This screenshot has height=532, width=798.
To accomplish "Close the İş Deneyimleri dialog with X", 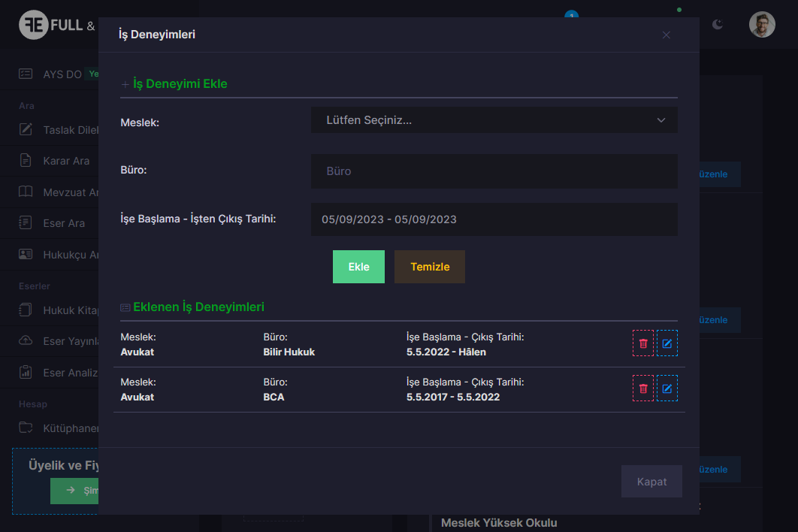I will click(x=666, y=35).
